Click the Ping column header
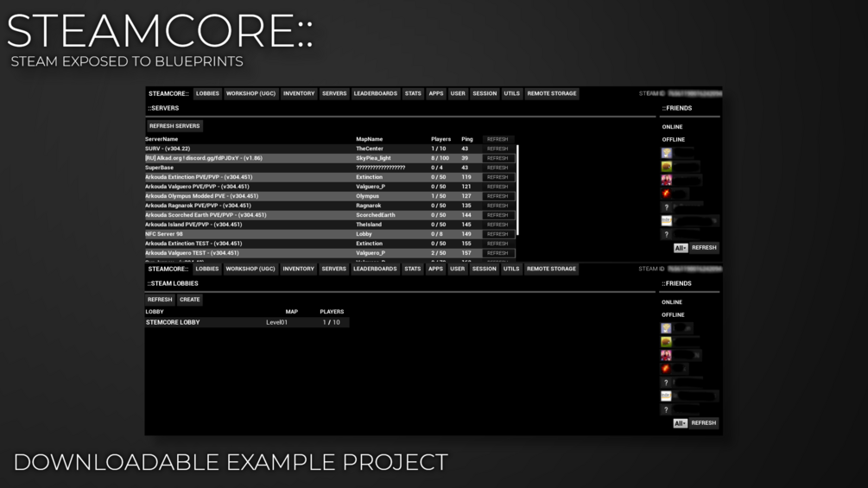 click(467, 139)
